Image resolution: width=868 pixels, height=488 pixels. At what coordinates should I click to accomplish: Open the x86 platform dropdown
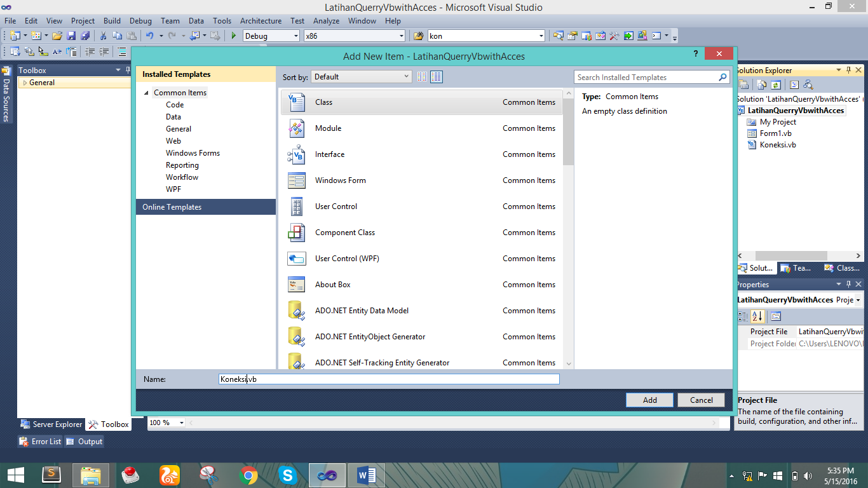tap(402, 36)
